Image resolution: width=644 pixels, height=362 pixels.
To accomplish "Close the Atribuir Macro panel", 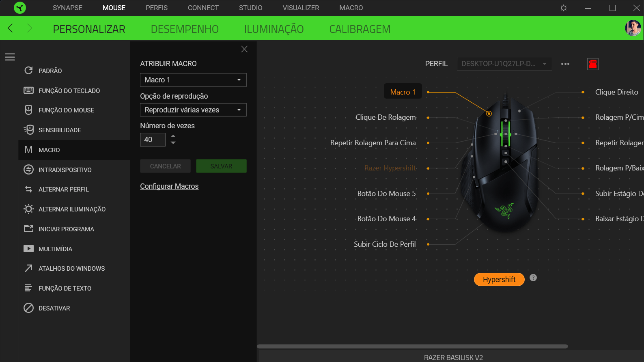I will pyautogui.click(x=244, y=49).
